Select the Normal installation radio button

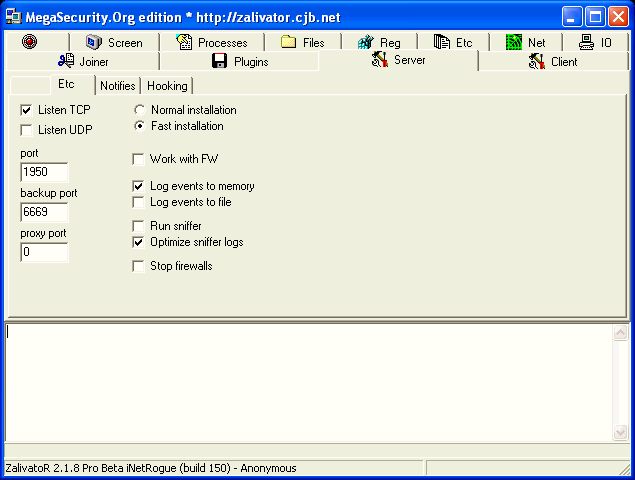pyautogui.click(x=140, y=110)
